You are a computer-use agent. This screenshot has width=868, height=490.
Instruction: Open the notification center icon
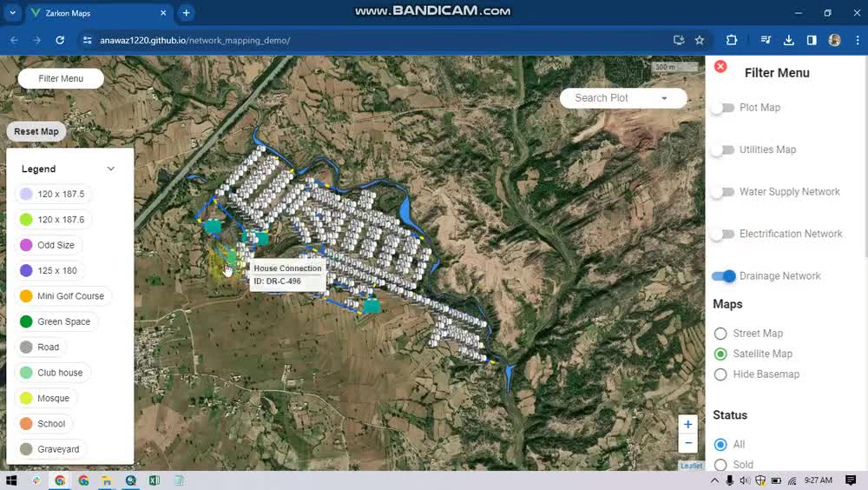point(851,480)
